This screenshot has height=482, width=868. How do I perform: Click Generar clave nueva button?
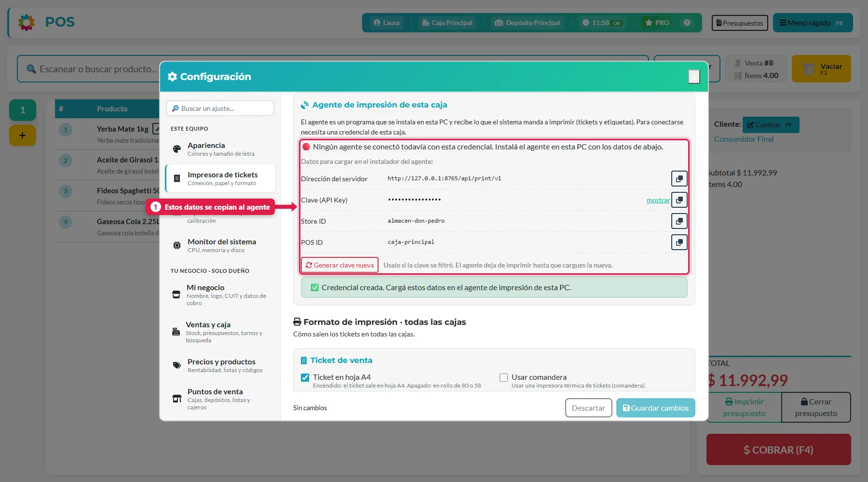point(339,265)
